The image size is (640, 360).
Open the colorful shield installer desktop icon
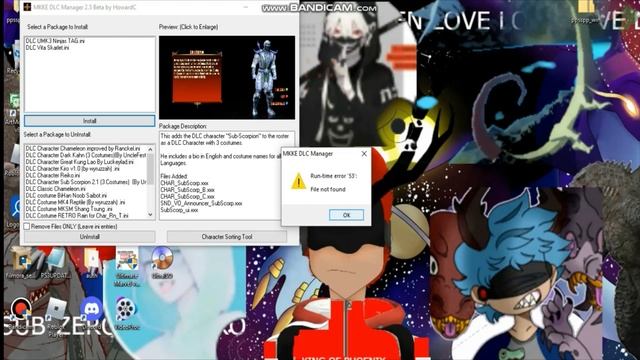[127, 267]
